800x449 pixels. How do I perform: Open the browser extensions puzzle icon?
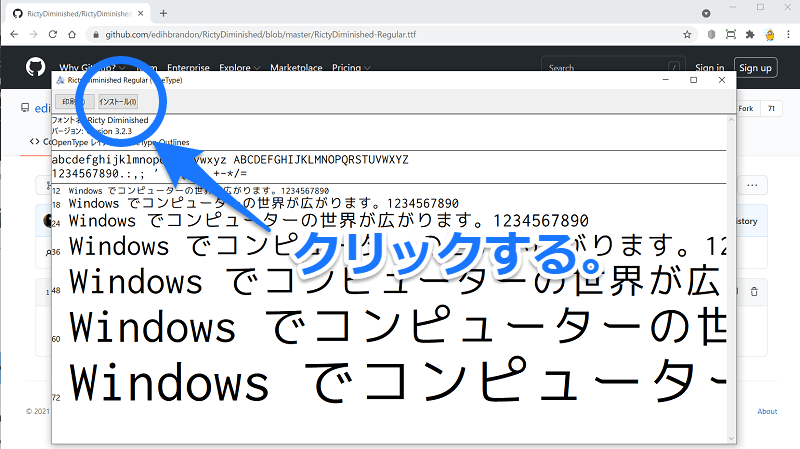749,33
